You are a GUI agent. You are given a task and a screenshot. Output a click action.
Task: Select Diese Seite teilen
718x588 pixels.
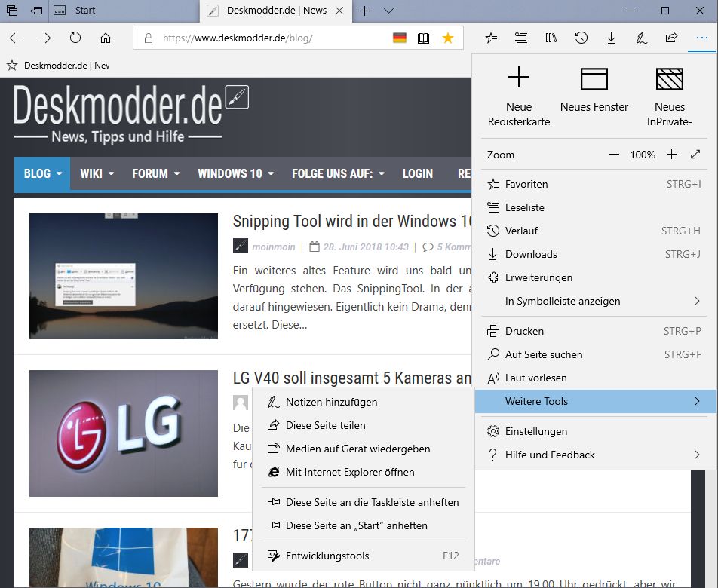(363, 425)
